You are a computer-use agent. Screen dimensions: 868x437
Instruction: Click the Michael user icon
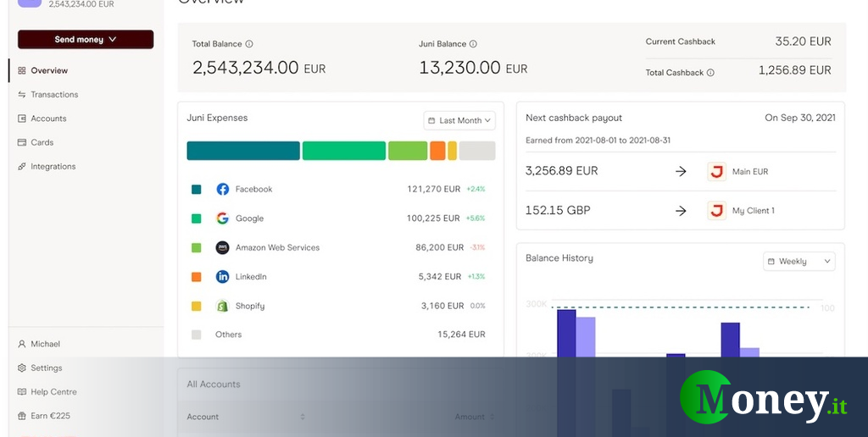pyautogui.click(x=21, y=344)
